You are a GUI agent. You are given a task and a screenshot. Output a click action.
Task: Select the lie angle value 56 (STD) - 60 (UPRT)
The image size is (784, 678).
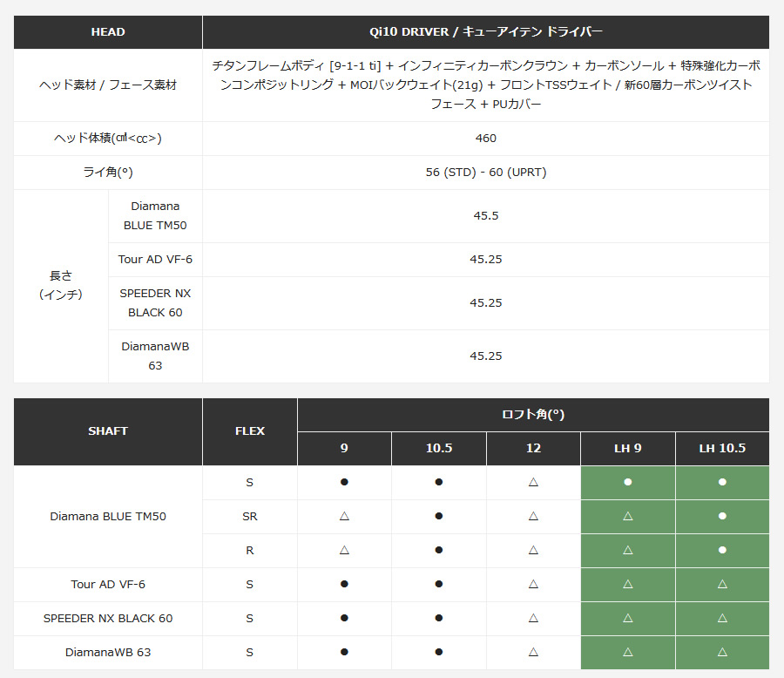[x=485, y=173]
